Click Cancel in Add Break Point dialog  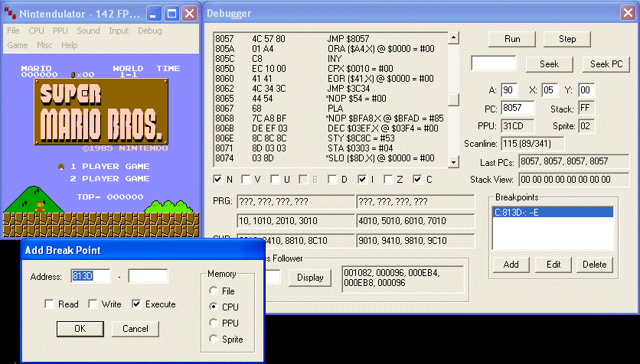click(x=135, y=329)
